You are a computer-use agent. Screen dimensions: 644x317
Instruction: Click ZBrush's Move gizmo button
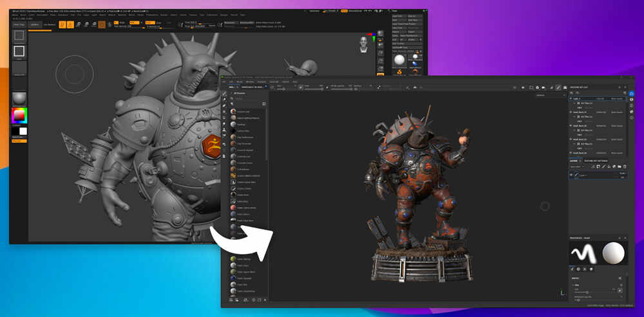[x=78, y=24]
